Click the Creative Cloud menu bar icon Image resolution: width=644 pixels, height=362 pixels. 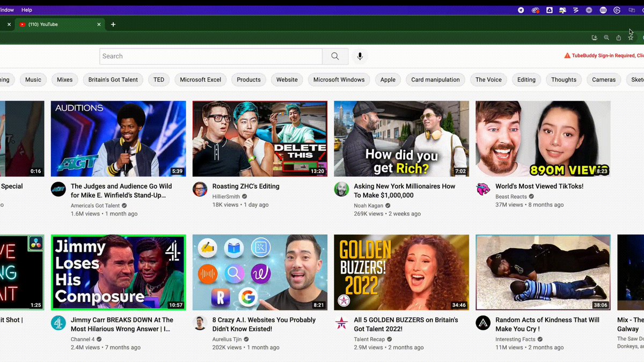535,10
